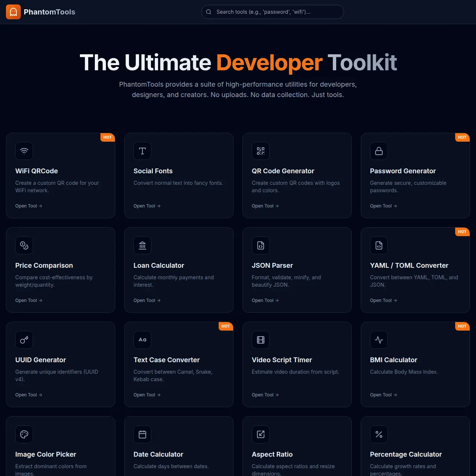Image resolution: width=476 pixels, height=476 pixels.
Task: Select the Social Fonts title
Action: pos(153,171)
